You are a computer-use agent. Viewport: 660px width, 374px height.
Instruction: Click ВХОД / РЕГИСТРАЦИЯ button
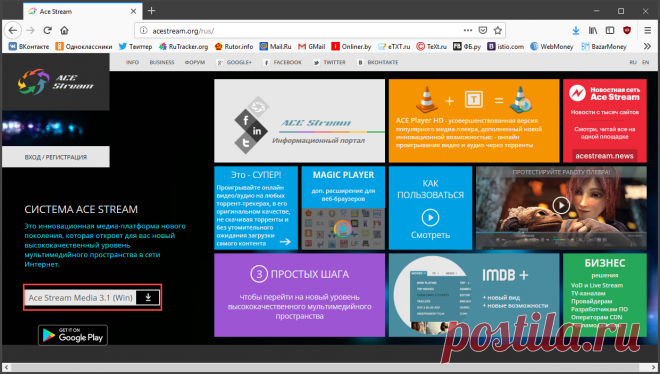point(56,157)
